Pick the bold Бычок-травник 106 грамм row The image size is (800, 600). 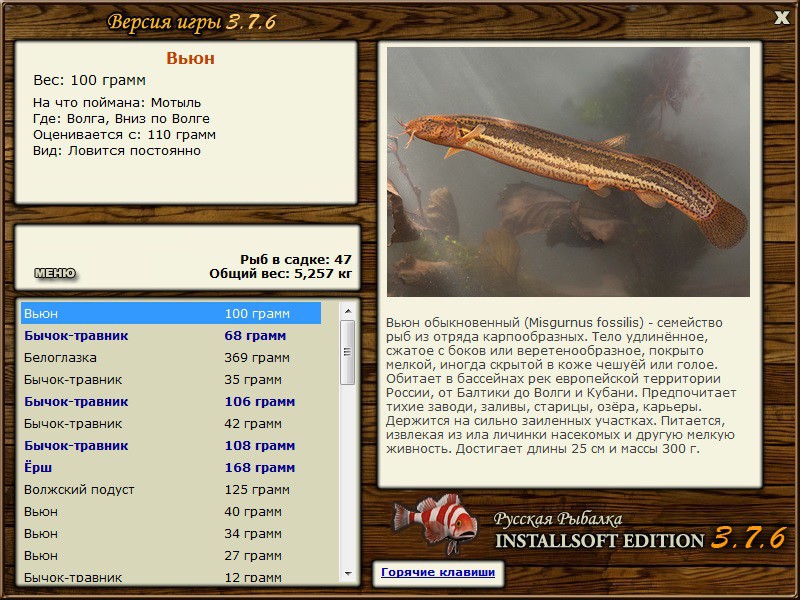pyautogui.click(x=170, y=402)
